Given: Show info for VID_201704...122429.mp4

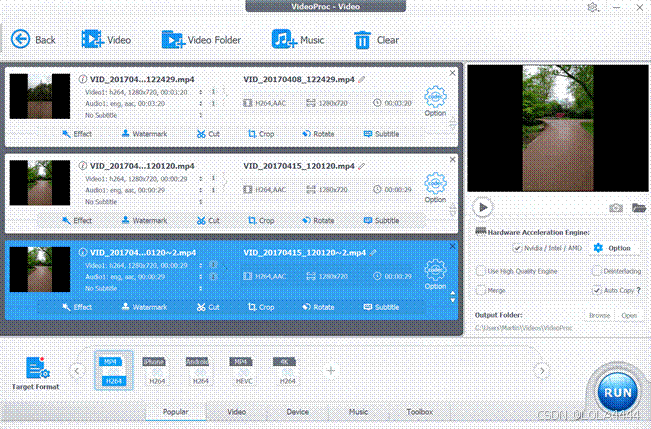Looking at the screenshot, I should pyautogui.click(x=83, y=79).
